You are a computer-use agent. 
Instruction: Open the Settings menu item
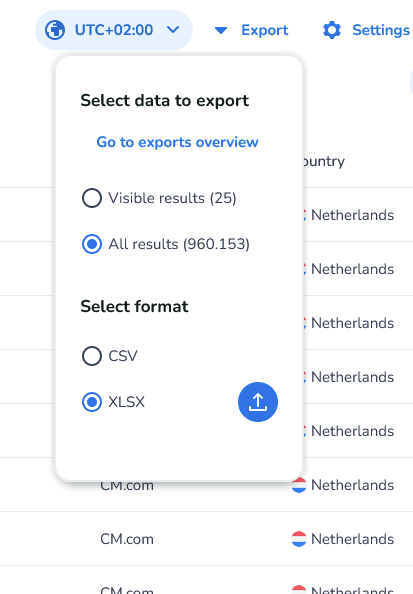366,30
